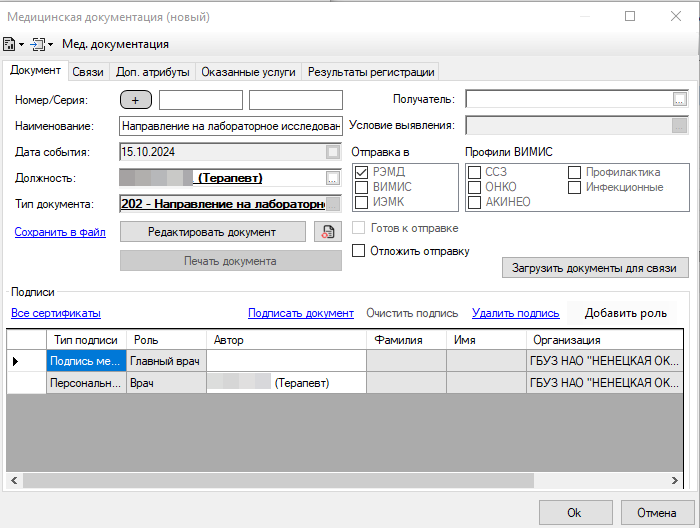Click Удалить подпись link

pyautogui.click(x=516, y=313)
